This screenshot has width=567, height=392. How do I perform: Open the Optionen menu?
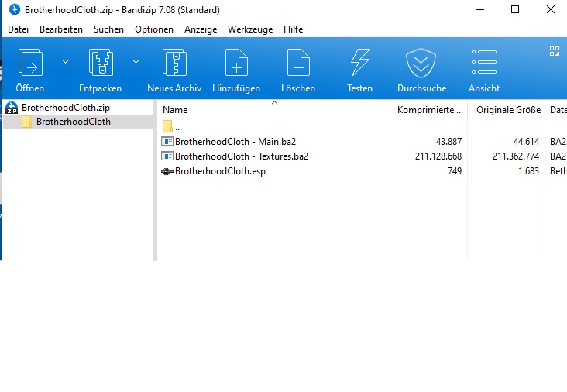154,29
